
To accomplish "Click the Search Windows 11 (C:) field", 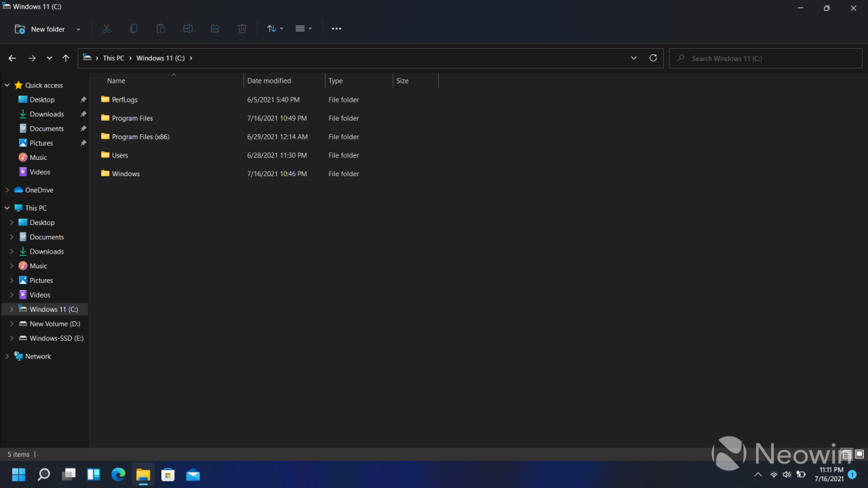I will click(766, 58).
